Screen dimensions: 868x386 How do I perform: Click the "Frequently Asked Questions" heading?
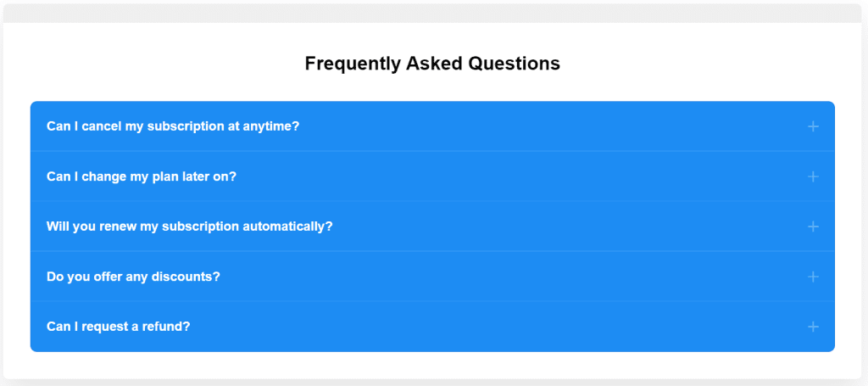[x=432, y=64]
